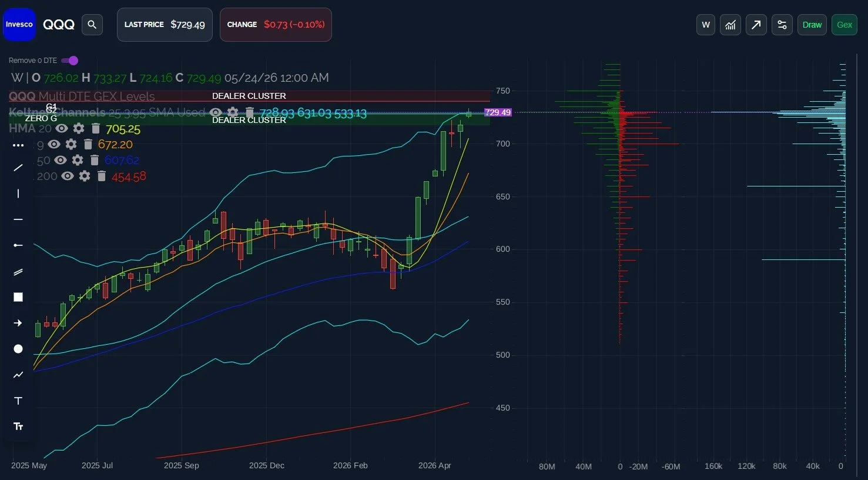The image size is (868, 480).
Task: Select the circle drawing tool
Action: [x=18, y=349]
